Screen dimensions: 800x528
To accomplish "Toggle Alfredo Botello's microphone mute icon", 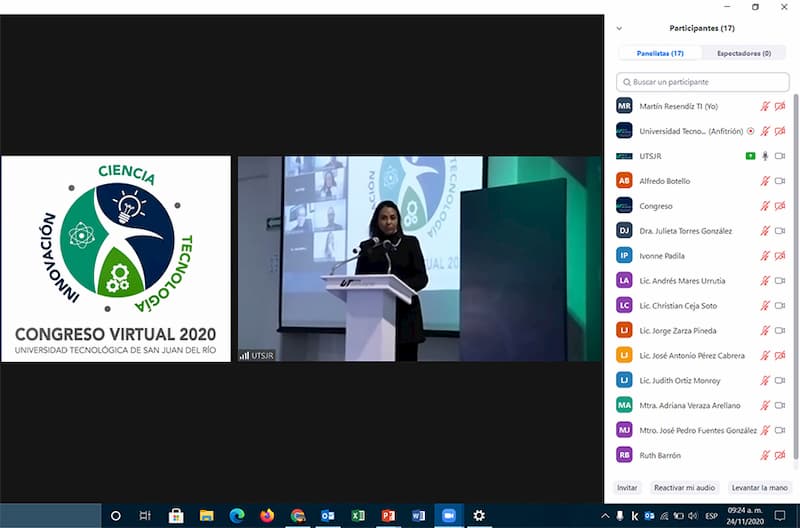I will tap(765, 181).
